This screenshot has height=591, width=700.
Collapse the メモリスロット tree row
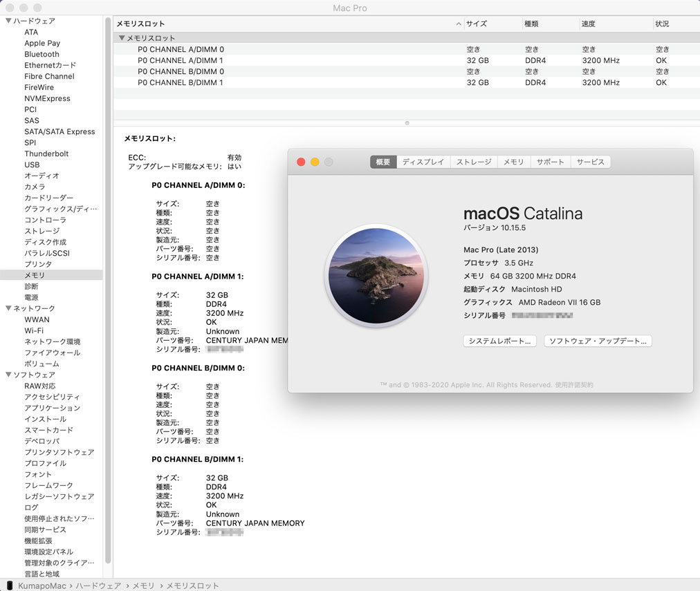click(122, 38)
